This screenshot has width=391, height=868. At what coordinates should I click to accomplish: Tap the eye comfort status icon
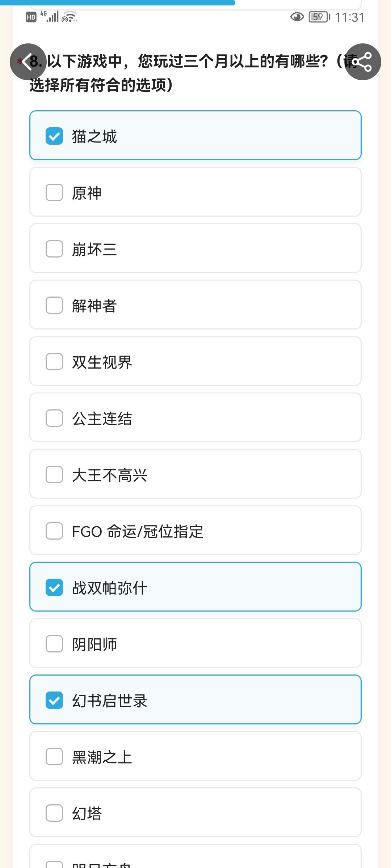pos(297,17)
